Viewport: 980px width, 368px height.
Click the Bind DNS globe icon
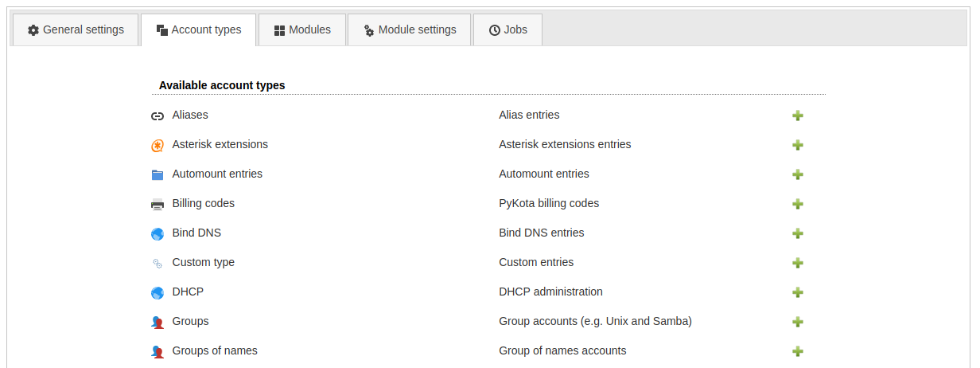(x=157, y=233)
